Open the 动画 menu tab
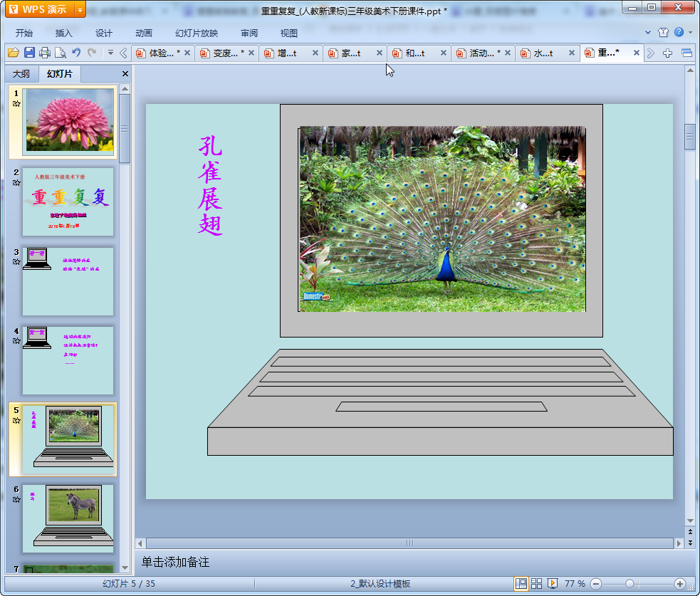Screen dimensions: 700x596 [x=144, y=33]
